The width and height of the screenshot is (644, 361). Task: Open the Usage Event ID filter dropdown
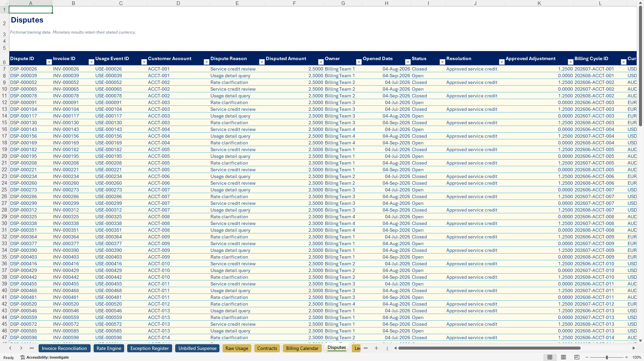click(144, 62)
